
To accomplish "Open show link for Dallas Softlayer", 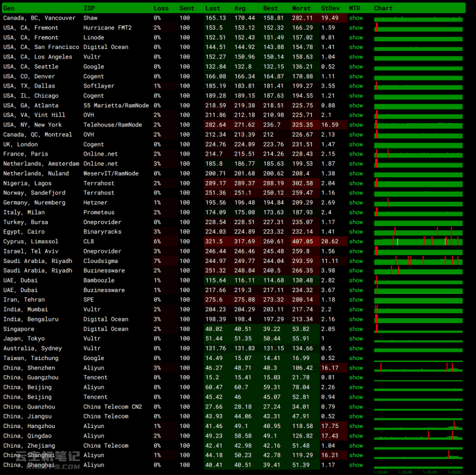I will [x=356, y=86].
